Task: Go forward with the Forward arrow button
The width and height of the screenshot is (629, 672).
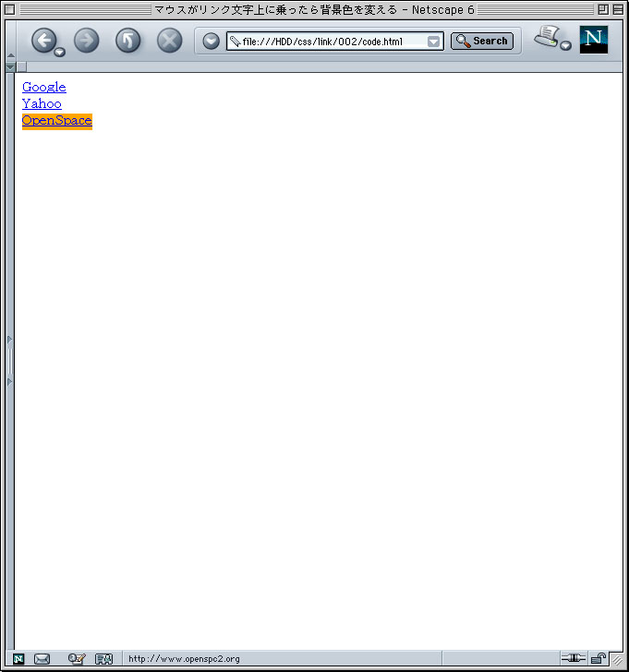Action: 87,41
